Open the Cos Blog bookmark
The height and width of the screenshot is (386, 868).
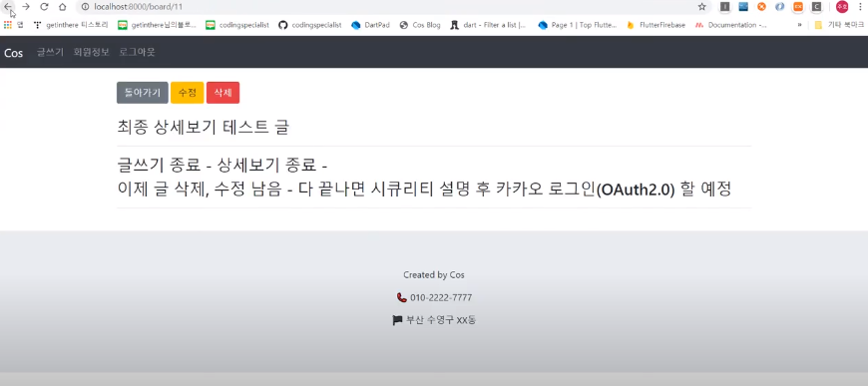click(420, 25)
